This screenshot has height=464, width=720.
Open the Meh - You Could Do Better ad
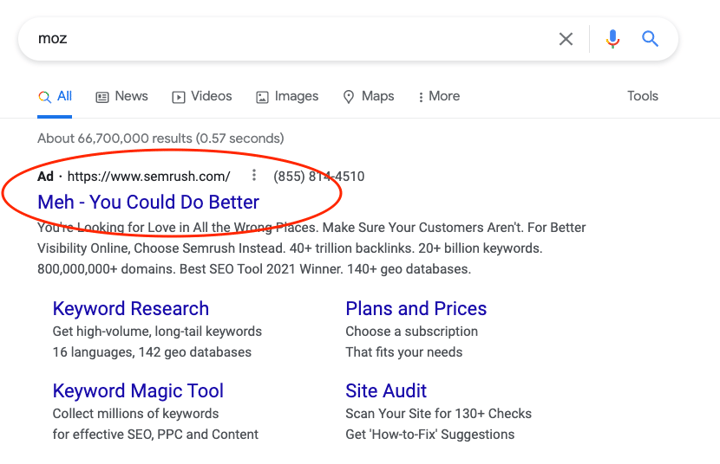(x=148, y=202)
